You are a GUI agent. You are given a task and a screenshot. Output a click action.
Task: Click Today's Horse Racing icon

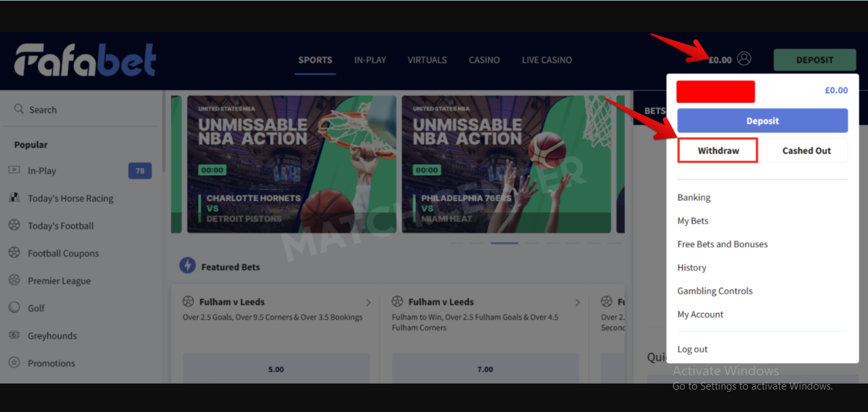coord(14,198)
